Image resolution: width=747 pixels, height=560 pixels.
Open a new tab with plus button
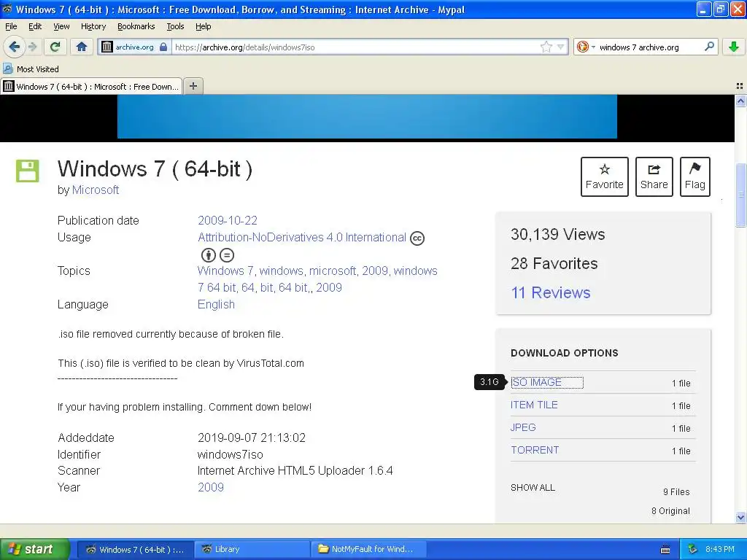tap(193, 86)
